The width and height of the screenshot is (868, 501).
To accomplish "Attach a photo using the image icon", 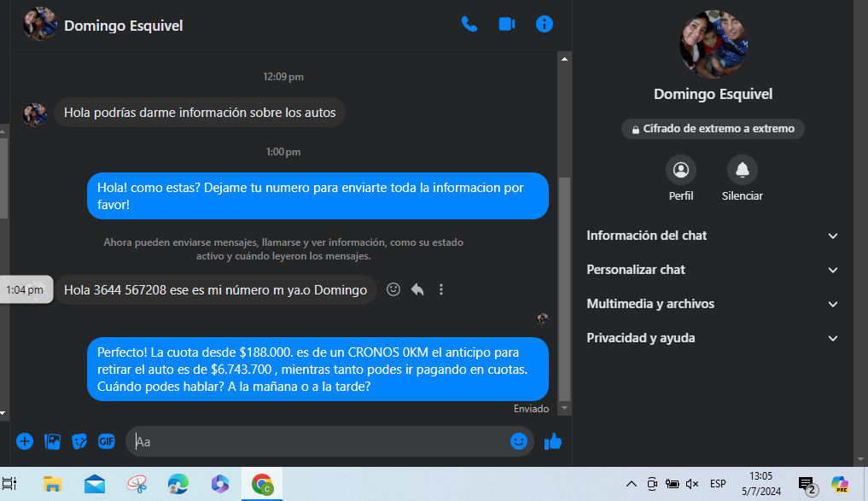I will tap(52, 441).
